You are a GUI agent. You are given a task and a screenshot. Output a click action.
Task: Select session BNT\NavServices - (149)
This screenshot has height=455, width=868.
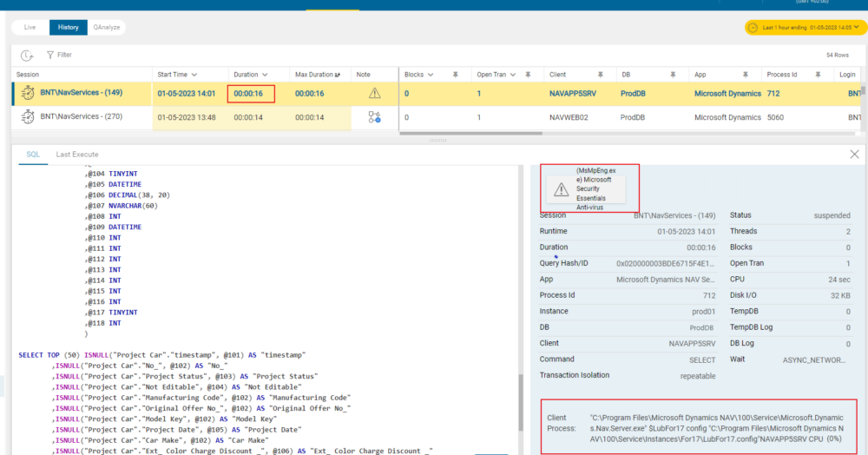pyautogui.click(x=82, y=93)
